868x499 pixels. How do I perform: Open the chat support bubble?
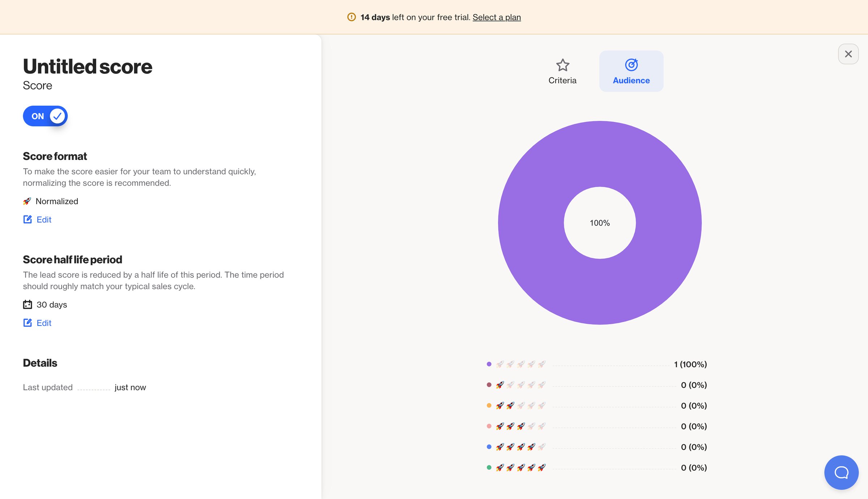[841, 472]
